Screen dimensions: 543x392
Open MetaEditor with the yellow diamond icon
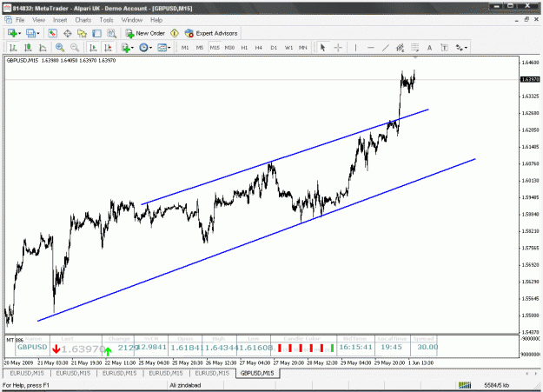[175, 33]
